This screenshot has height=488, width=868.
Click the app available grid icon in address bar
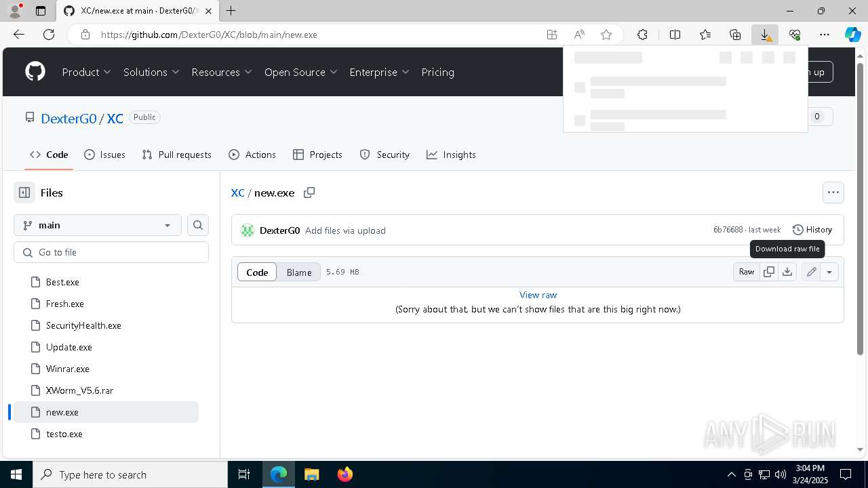[x=552, y=35]
